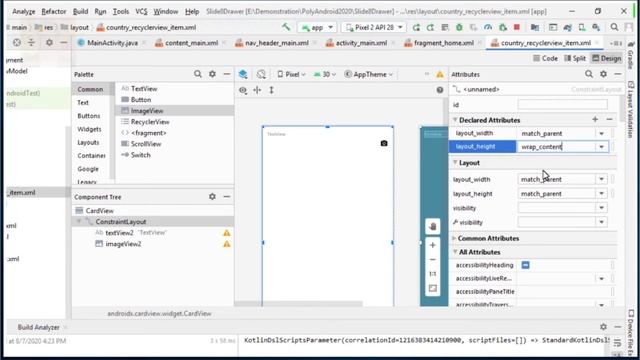640x360 pixels.
Task: Toggle view options eye icon
Action: point(243,90)
